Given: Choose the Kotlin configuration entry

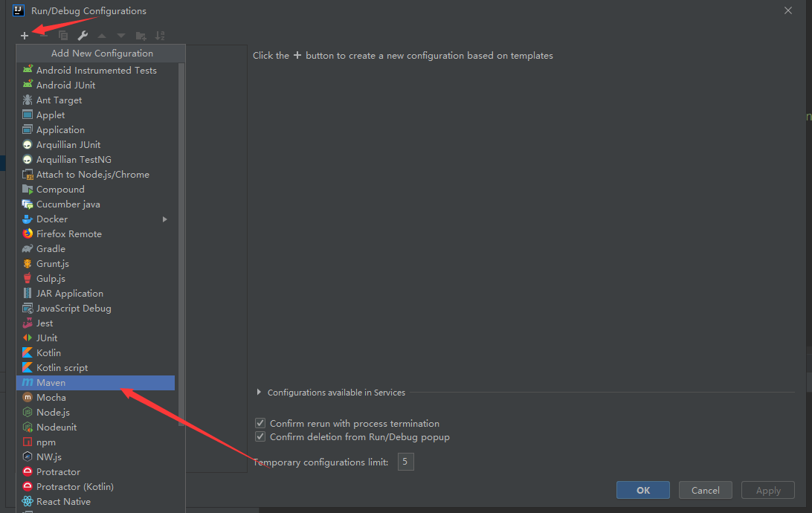Looking at the screenshot, I should pyautogui.click(x=96, y=353).
